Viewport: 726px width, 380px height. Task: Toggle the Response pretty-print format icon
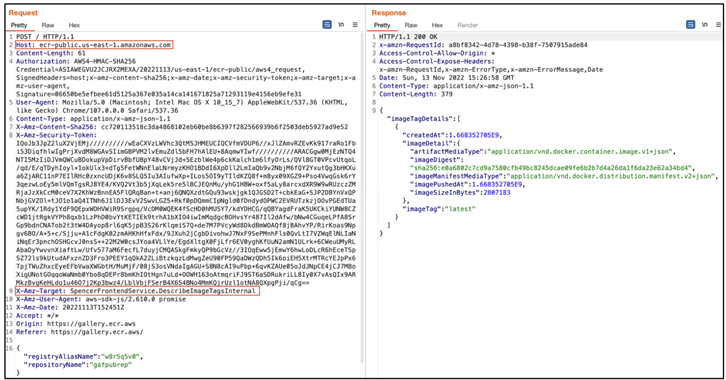tap(690, 25)
